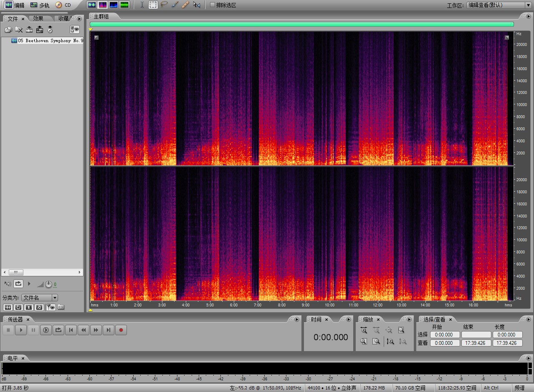This screenshot has height=392, width=534.
Task: Switch to Spectral Frequency Display view
Action: click(x=103, y=5)
